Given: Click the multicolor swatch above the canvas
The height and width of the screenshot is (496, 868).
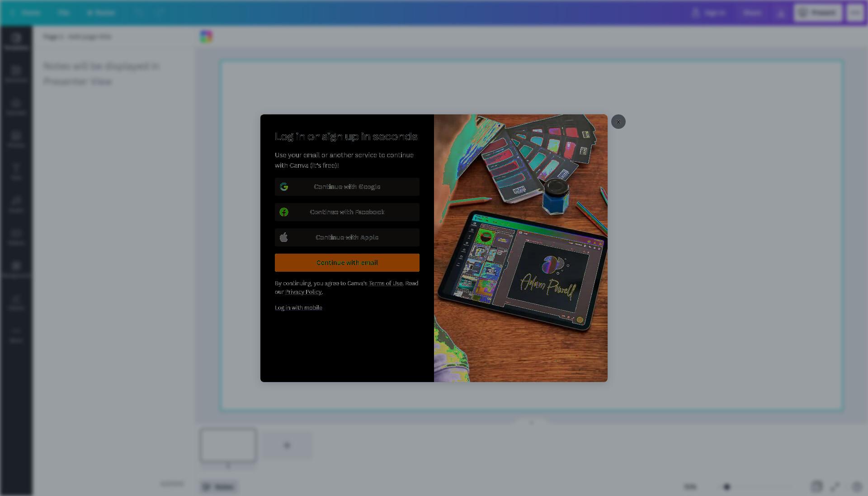Looking at the screenshot, I should pos(206,37).
